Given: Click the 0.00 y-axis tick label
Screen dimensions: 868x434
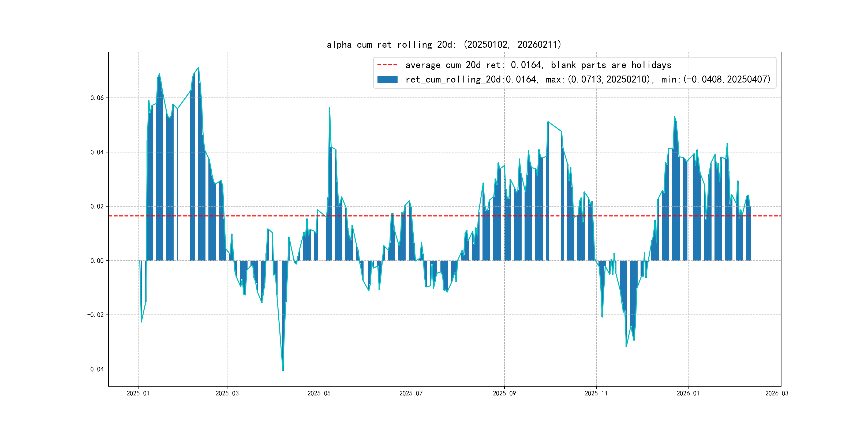Looking at the screenshot, I should [x=97, y=261].
